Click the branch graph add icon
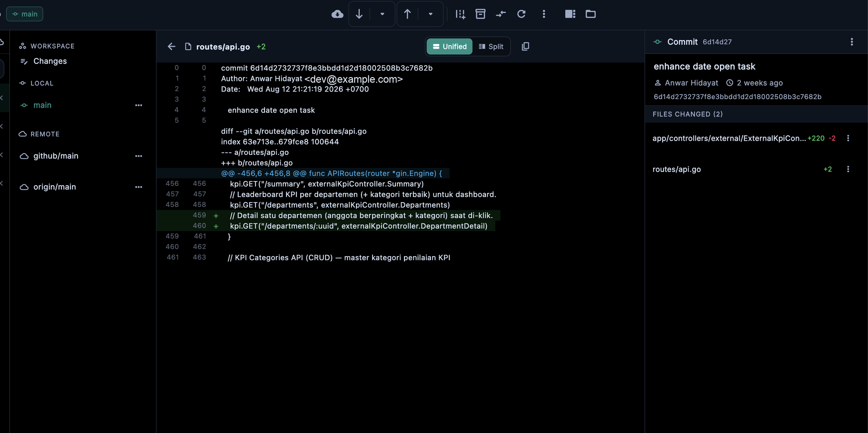 [460, 14]
